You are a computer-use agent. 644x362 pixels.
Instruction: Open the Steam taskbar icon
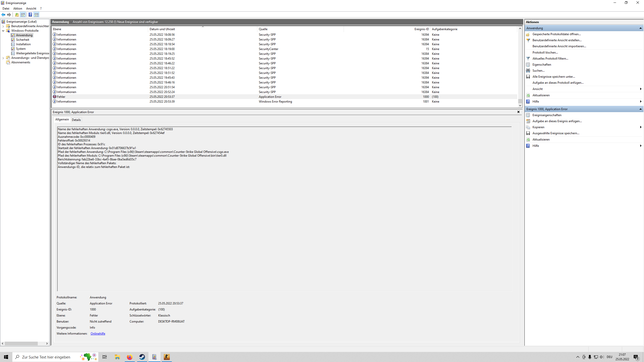[x=142, y=357]
